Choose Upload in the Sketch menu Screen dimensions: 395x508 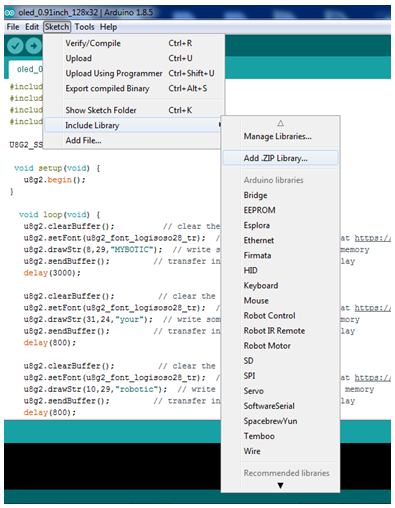tap(133, 58)
